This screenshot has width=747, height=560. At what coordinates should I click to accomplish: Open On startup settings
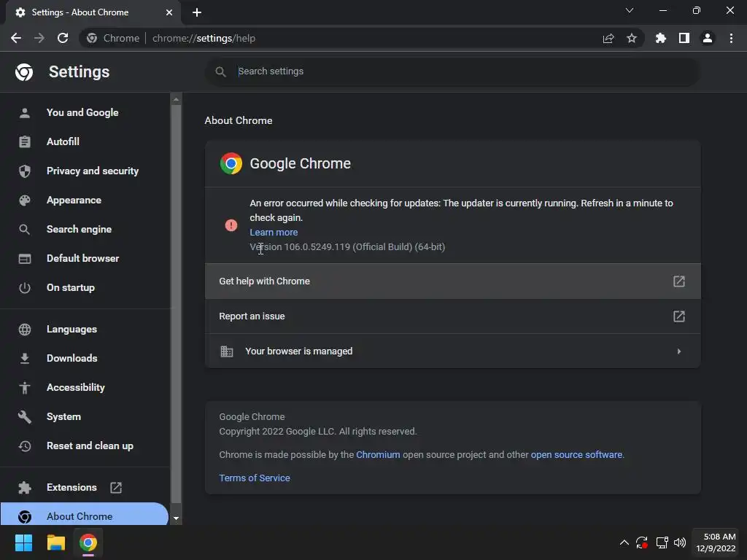coord(71,287)
